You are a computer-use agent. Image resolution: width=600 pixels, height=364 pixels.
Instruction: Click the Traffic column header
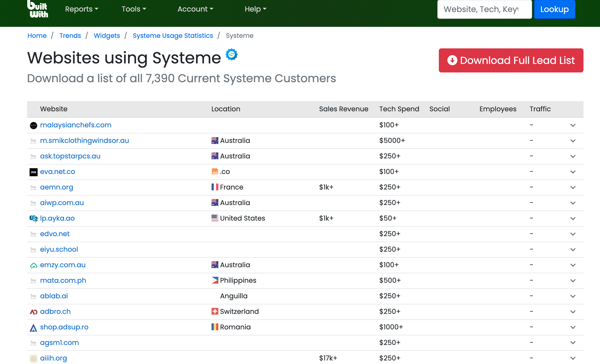tap(540, 109)
